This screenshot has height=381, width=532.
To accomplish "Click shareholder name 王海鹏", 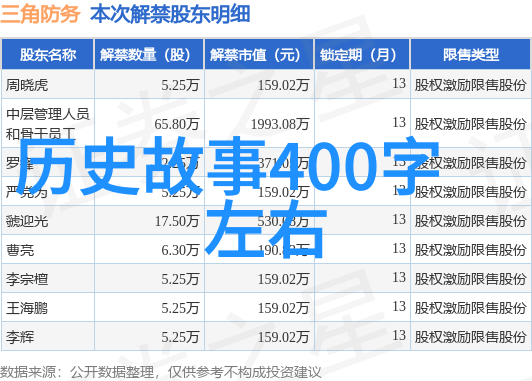I will [27, 308].
